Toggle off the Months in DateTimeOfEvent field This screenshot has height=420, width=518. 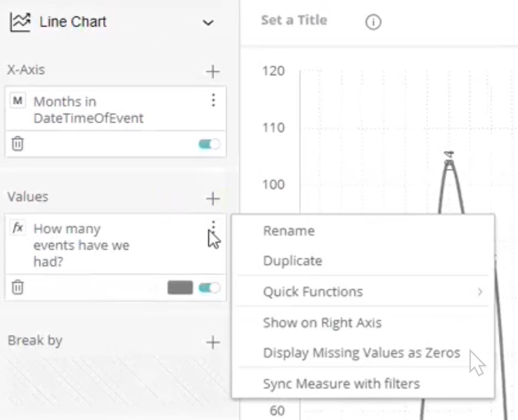point(210,144)
